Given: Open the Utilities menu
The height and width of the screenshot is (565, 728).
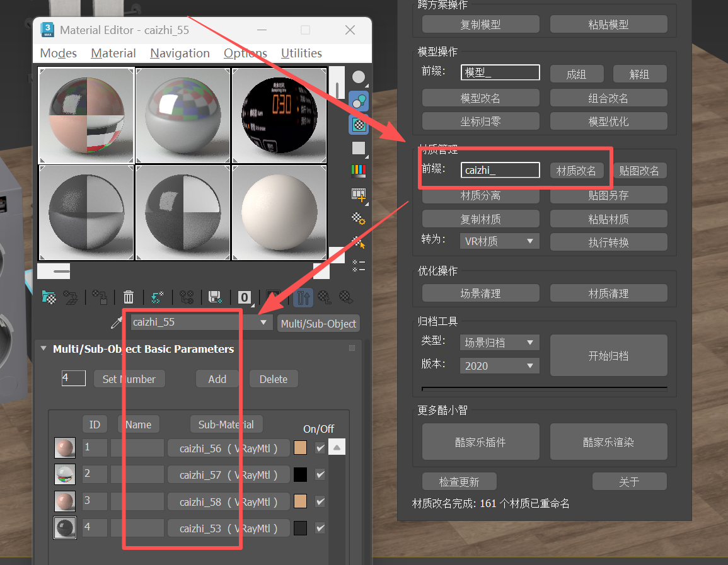Looking at the screenshot, I should coord(301,54).
